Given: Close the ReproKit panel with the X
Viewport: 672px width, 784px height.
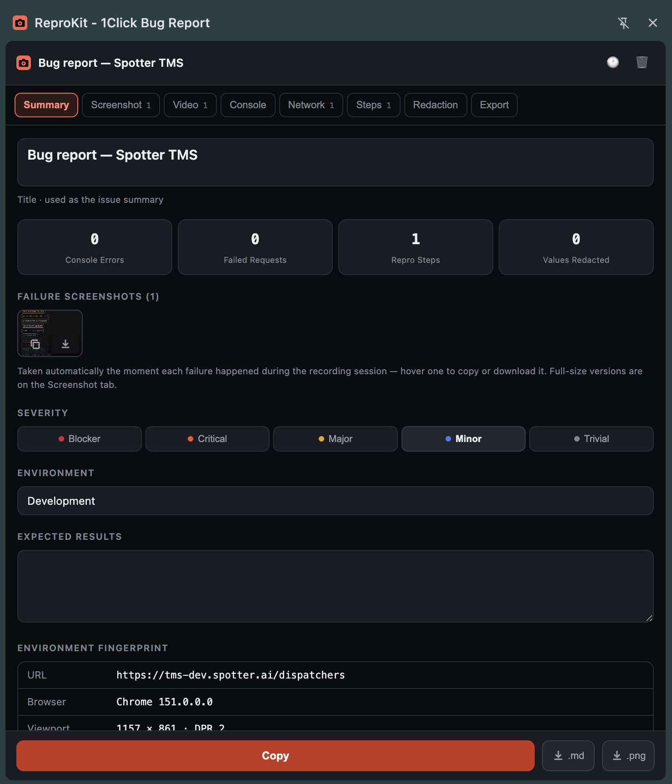Looking at the screenshot, I should 653,23.
